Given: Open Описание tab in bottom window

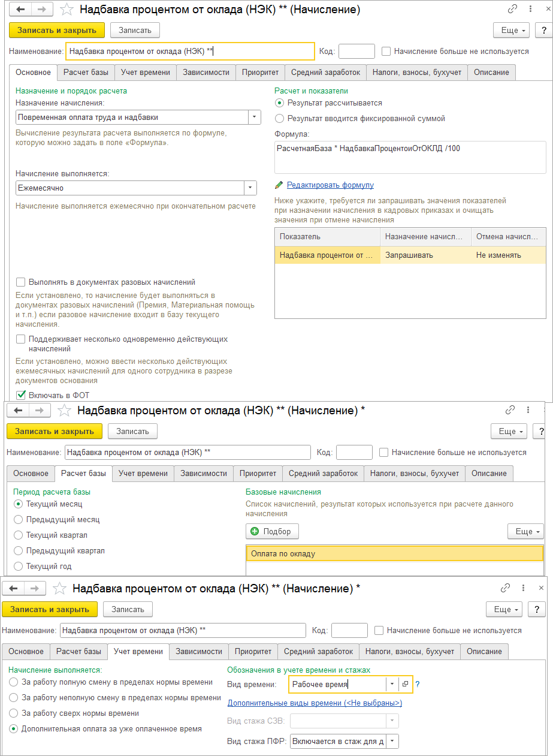Looking at the screenshot, I should coord(484,651).
